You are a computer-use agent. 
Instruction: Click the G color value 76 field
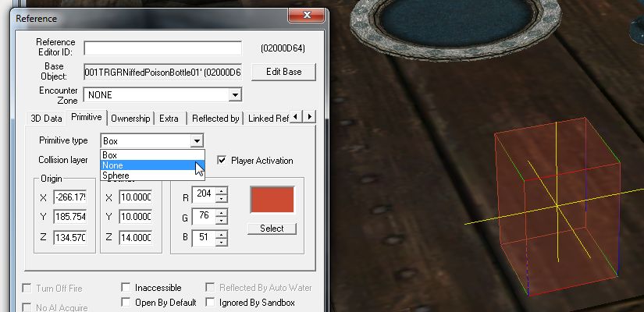[203, 216]
